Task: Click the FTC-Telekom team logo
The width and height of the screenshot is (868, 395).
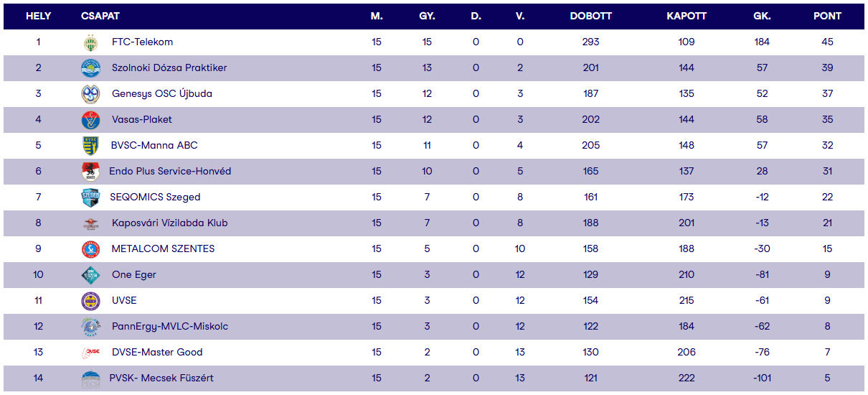Action: click(90, 42)
